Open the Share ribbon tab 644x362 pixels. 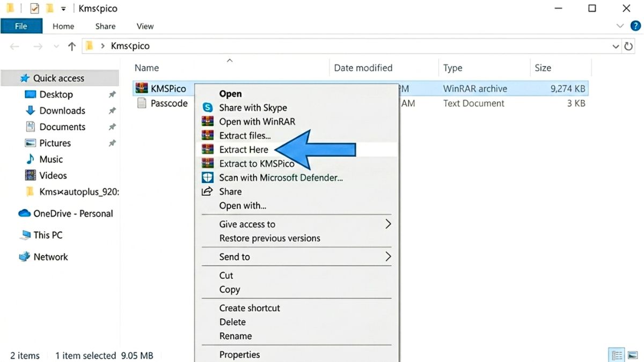(x=105, y=26)
